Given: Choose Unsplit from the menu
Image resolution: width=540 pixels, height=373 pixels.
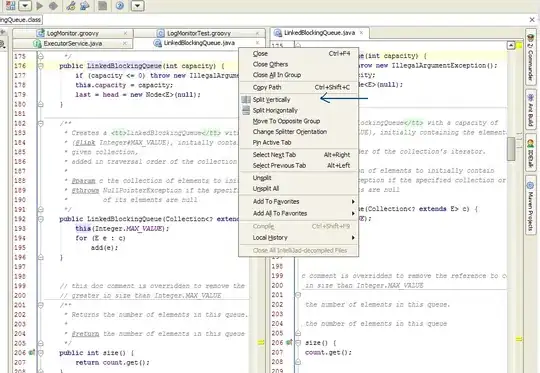Looking at the screenshot, I should click(x=299, y=178).
